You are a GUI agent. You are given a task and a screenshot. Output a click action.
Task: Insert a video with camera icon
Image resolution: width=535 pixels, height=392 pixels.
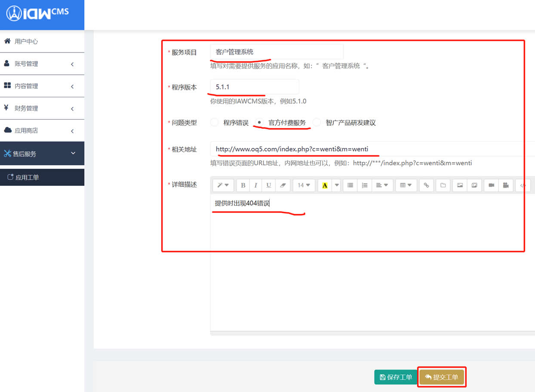tap(491, 185)
